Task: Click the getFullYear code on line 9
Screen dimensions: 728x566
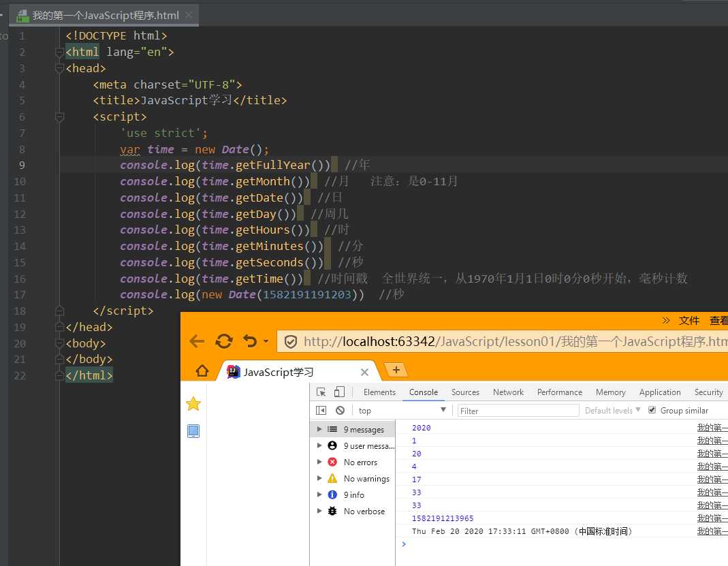Action: coord(272,166)
